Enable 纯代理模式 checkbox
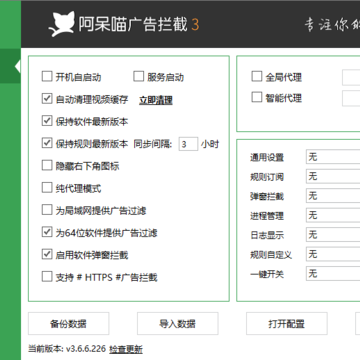360x360 pixels. (x=47, y=188)
